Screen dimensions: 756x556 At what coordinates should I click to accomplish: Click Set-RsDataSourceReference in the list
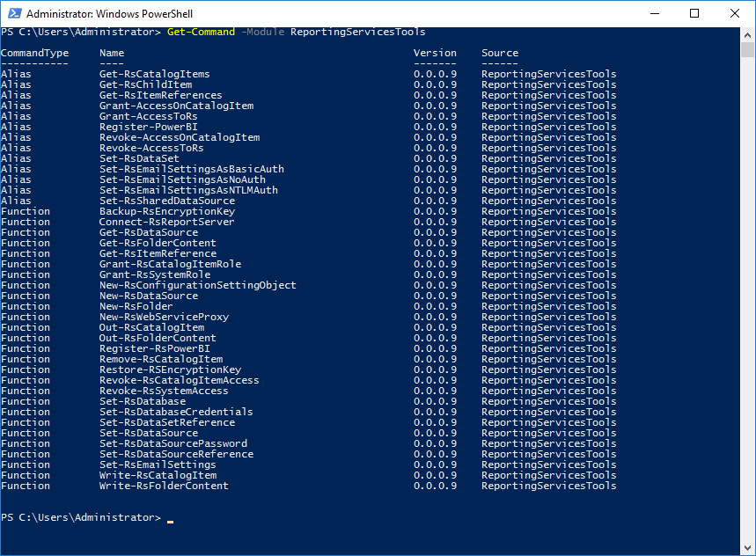click(x=177, y=455)
